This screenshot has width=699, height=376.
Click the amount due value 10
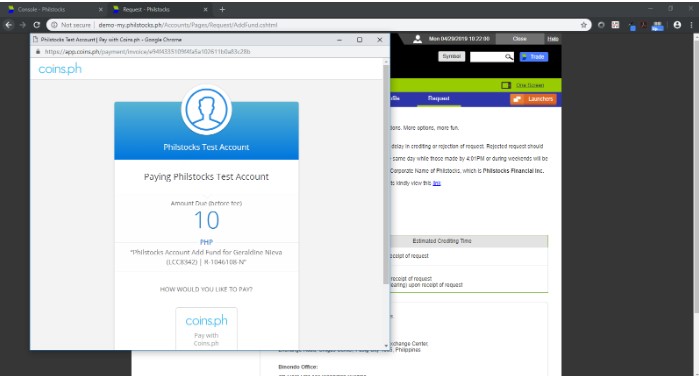(x=206, y=220)
